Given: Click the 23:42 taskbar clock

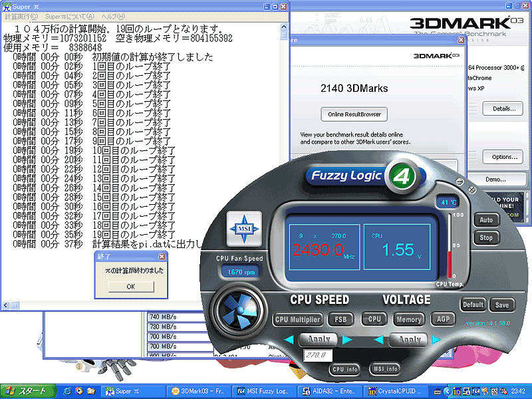Looking at the screenshot, I should pos(518,392).
